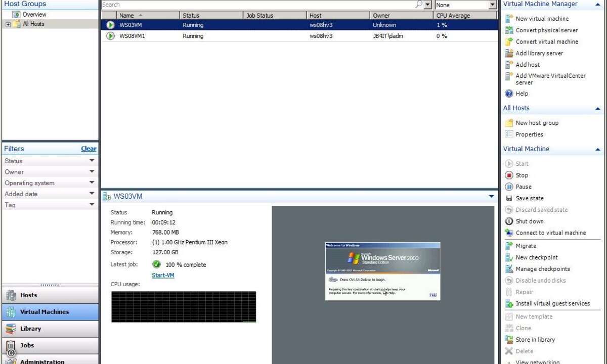
Task: Collapse the WS03VM details pane
Action: [x=491, y=197]
